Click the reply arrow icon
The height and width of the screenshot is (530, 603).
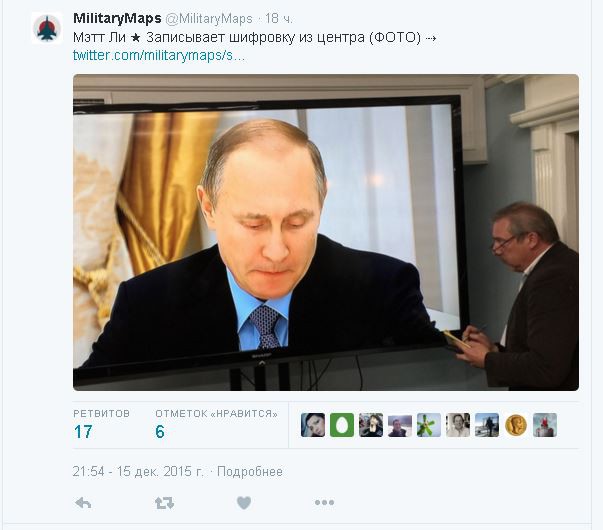(83, 503)
